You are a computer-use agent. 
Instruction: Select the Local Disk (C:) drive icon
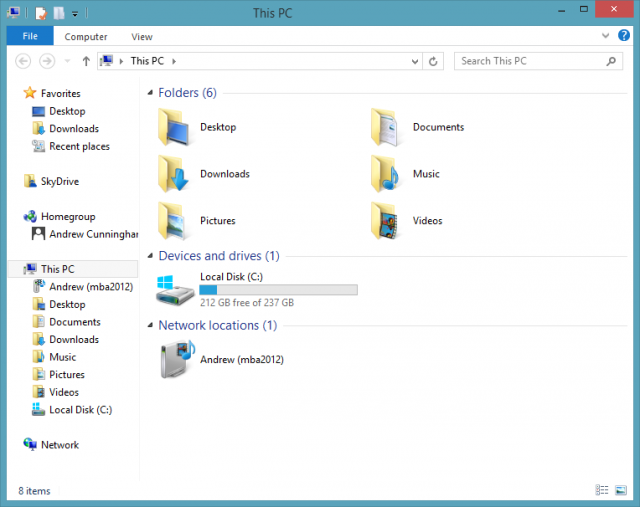tap(175, 290)
